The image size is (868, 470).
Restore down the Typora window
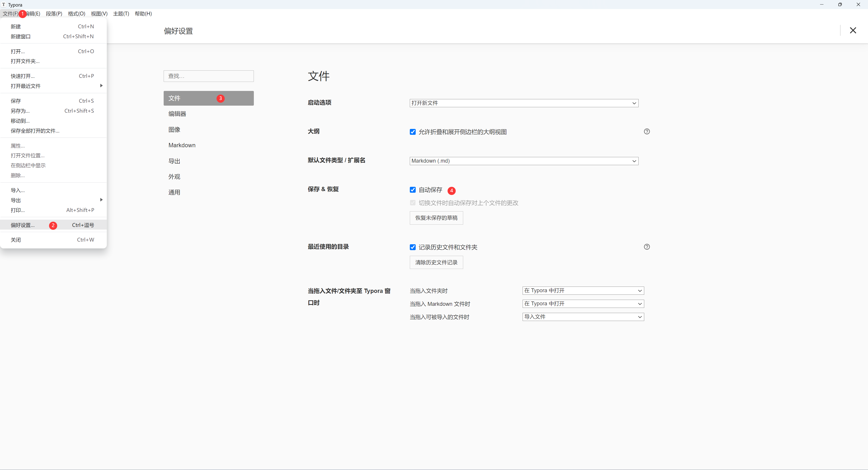(x=840, y=4)
